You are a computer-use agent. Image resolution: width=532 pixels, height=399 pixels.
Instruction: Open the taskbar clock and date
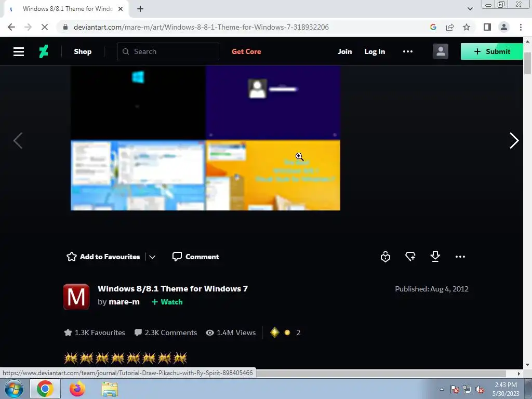coord(506,389)
